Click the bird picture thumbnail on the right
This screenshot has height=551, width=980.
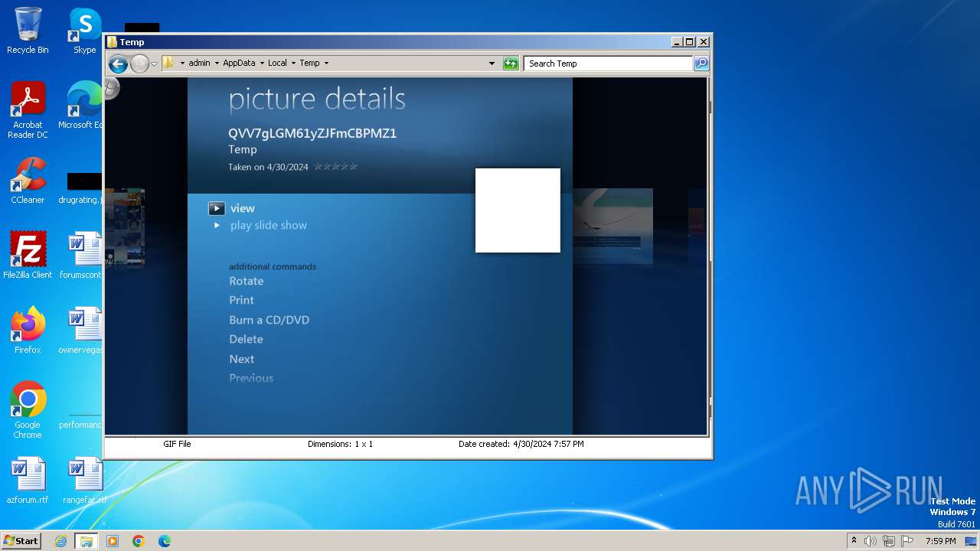[612, 227]
